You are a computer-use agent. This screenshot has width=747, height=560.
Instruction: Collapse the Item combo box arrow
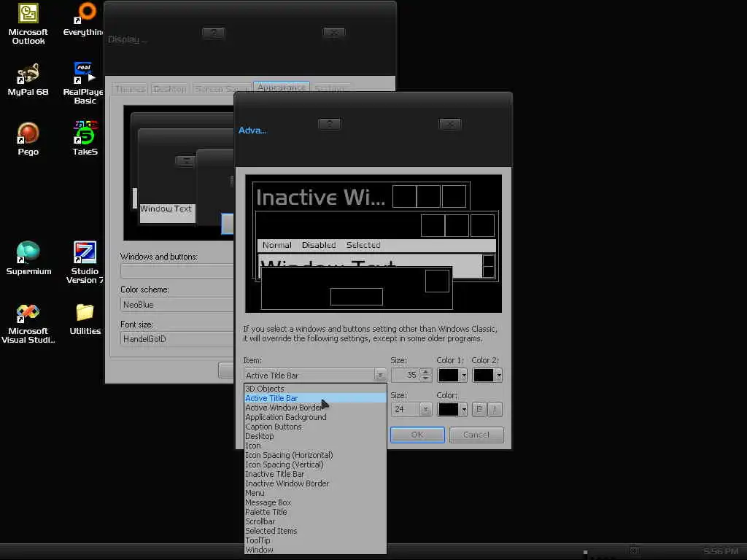pos(379,376)
